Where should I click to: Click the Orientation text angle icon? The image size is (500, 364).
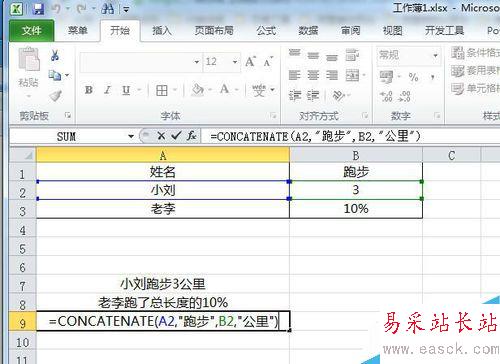tap(339, 96)
